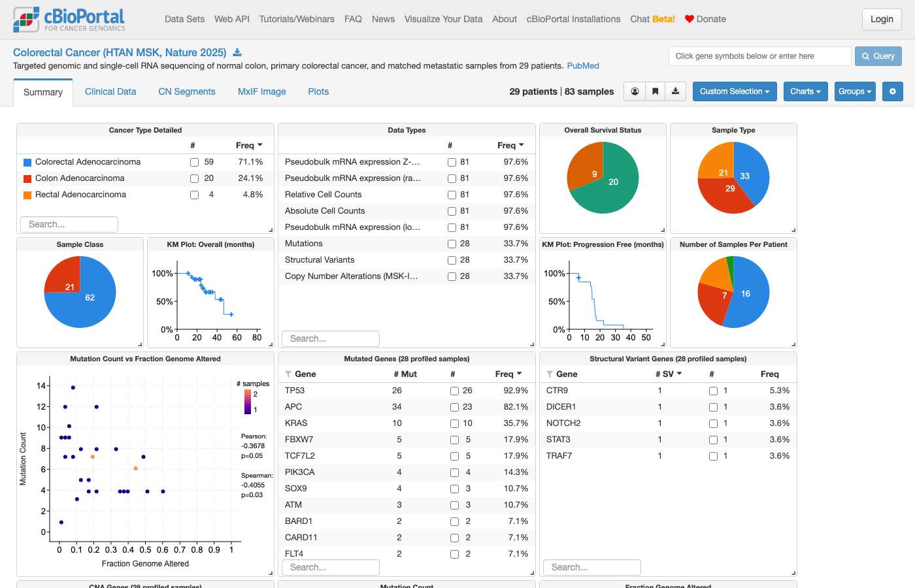Viewport: 915px width, 588px height.
Task: Sort Data Types table by Freq
Action: click(510, 145)
